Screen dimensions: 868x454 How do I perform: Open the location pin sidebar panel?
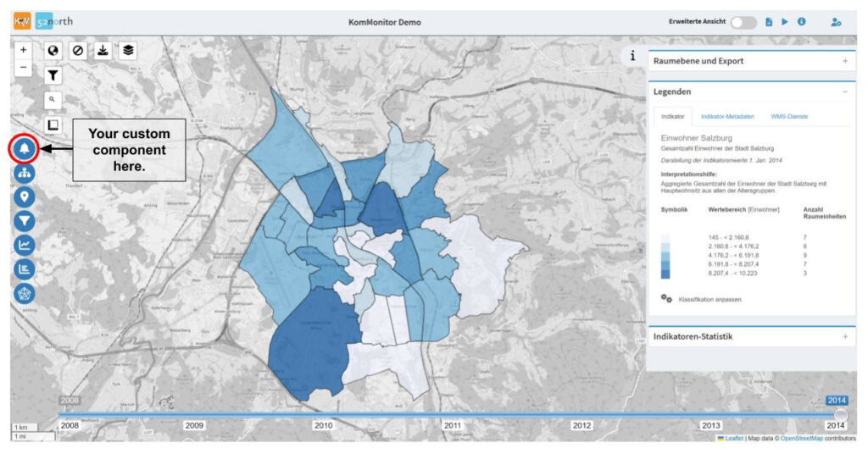pos(25,197)
